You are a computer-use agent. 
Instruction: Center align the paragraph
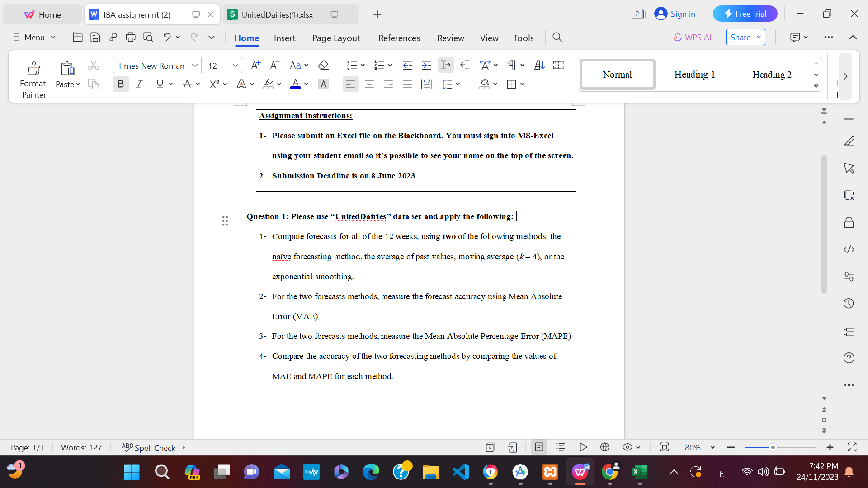point(369,84)
